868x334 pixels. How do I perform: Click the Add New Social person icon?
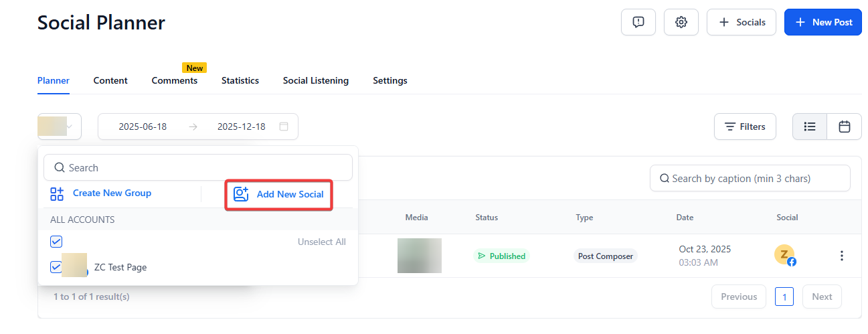(241, 195)
